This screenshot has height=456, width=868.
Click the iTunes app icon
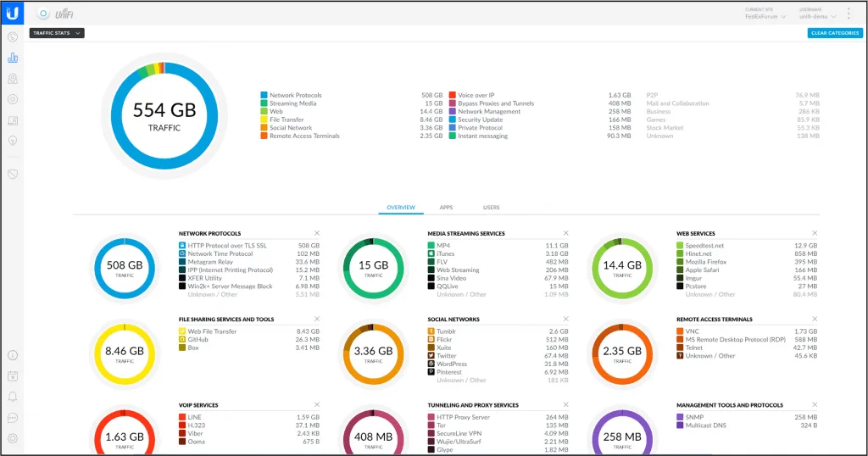(431, 253)
